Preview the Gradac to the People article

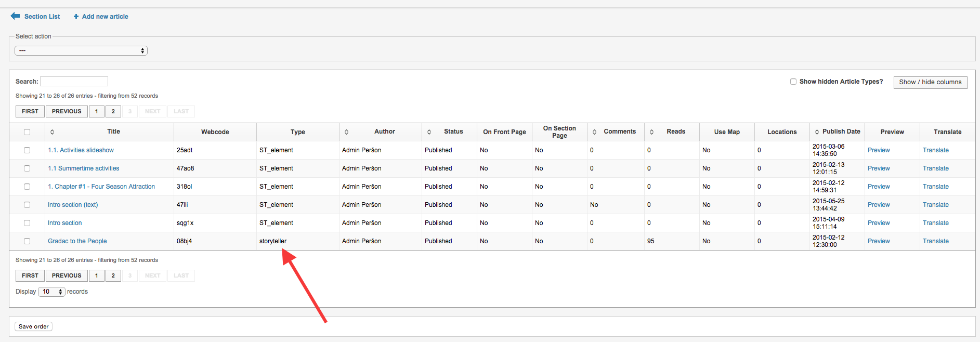click(x=879, y=241)
